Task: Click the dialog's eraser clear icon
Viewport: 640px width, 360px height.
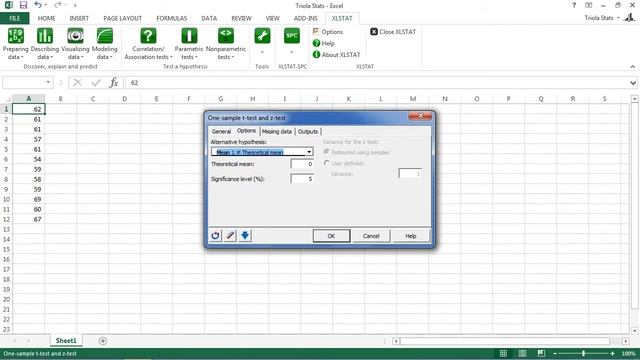Action: [230, 236]
